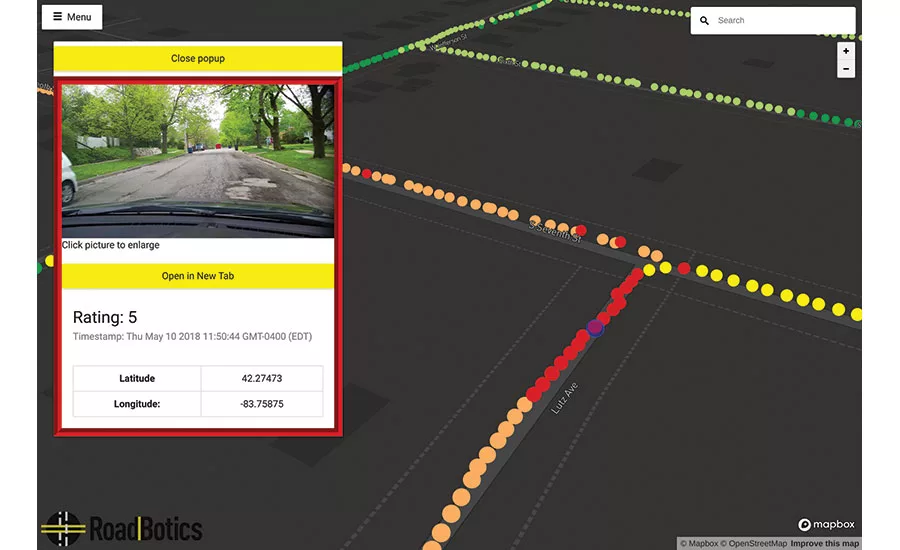
Task: Select the purple highlighted point on Lutz Ave
Action: point(595,328)
